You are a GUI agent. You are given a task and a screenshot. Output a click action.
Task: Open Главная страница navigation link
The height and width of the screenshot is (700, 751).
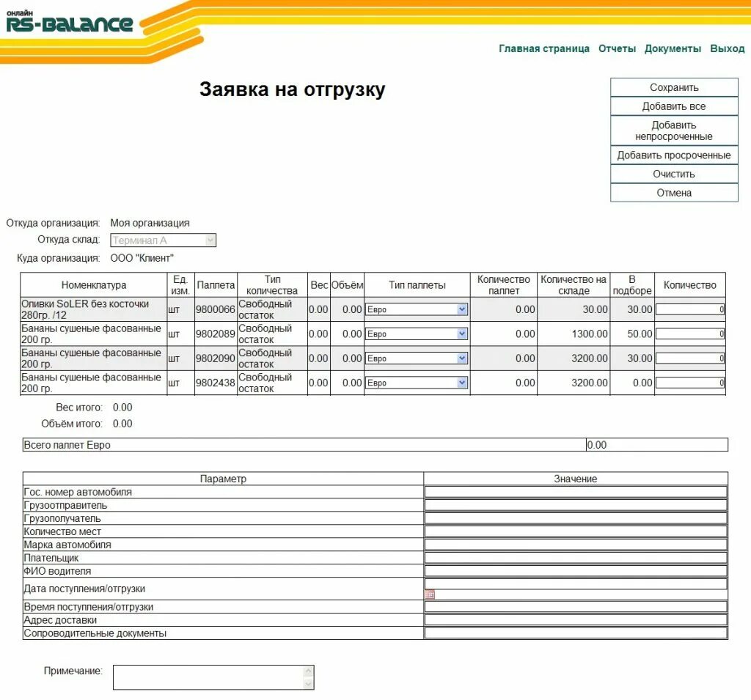coord(544,48)
